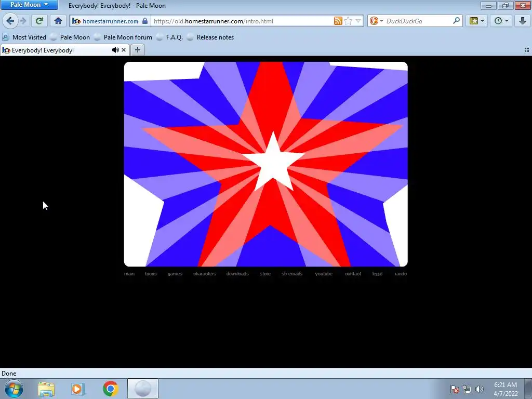The height and width of the screenshot is (399, 532).
Task: Open the History clock button
Action: click(x=501, y=21)
